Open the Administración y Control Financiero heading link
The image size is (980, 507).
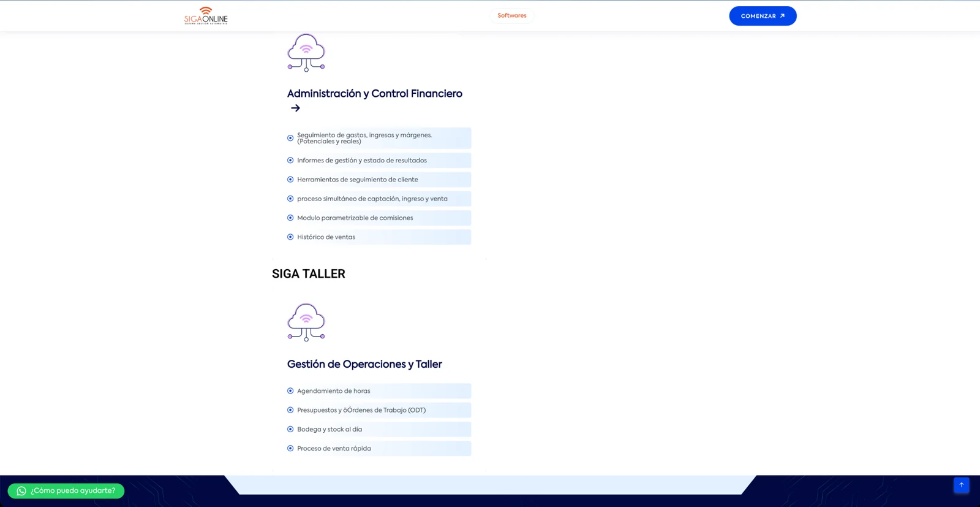coord(375,94)
